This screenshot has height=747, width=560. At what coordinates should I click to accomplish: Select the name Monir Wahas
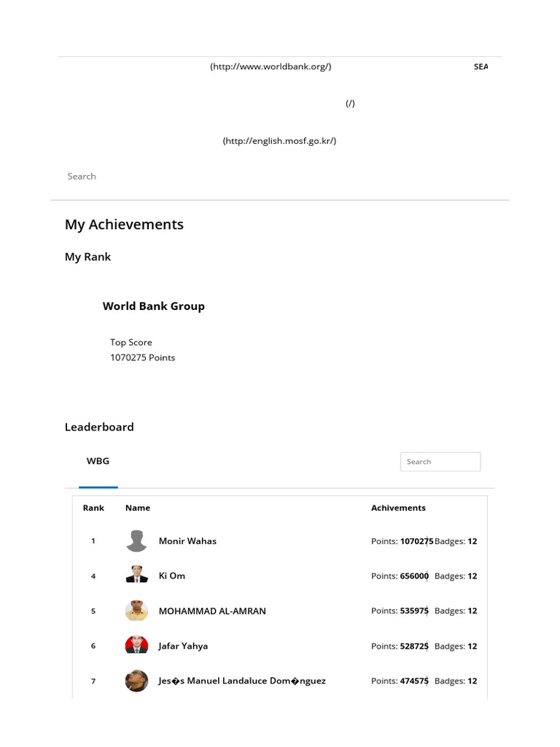tap(187, 541)
